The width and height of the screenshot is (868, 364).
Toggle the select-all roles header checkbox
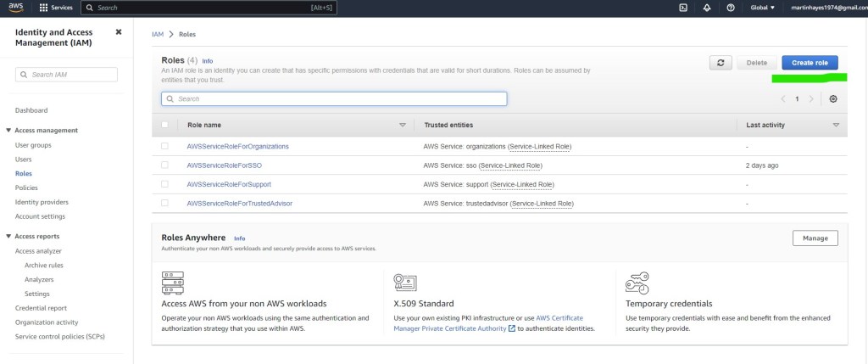164,125
